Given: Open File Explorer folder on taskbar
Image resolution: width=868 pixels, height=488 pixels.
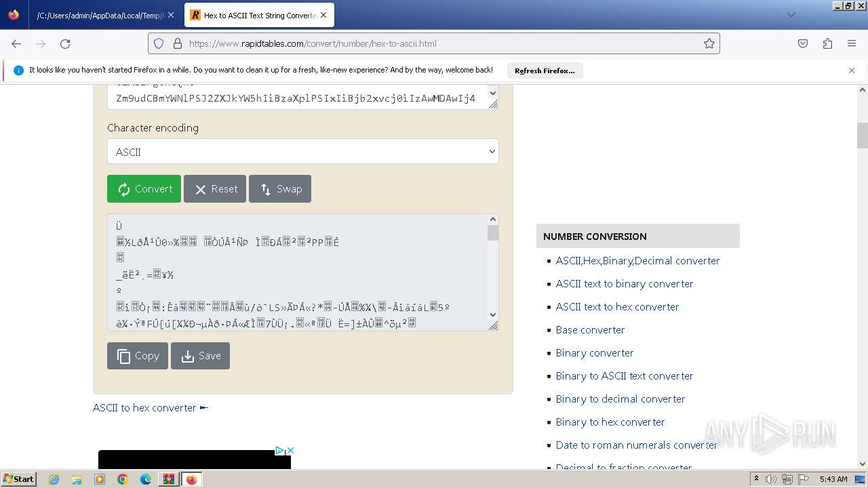Looking at the screenshot, I should (x=77, y=479).
